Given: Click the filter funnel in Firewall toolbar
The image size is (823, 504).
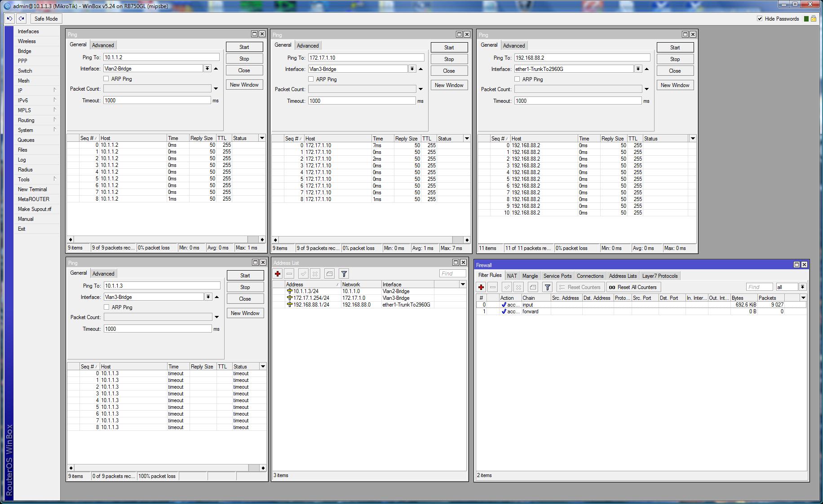Looking at the screenshot, I should 547,287.
